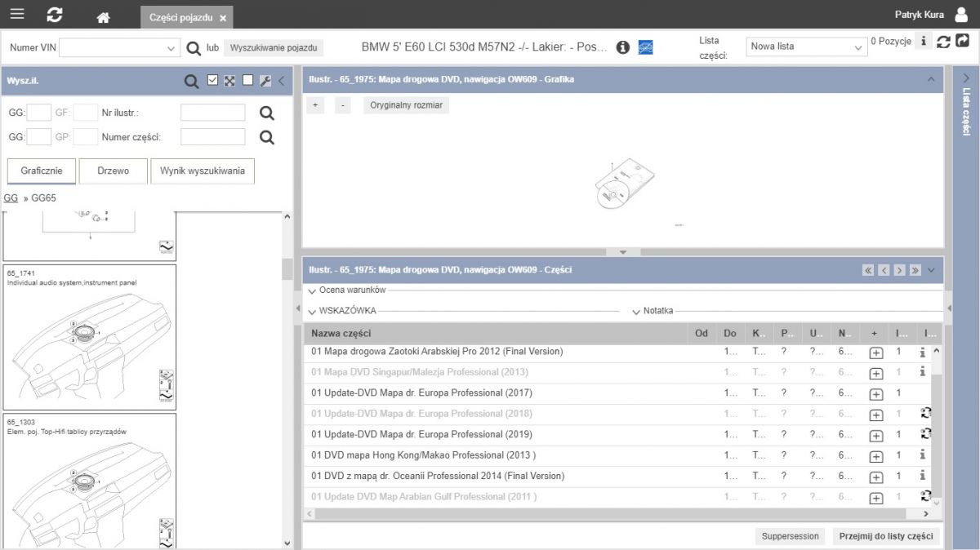Click the Wyszukiwanie pojazdu button
The width and height of the screenshot is (980, 550).
pos(274,47)
